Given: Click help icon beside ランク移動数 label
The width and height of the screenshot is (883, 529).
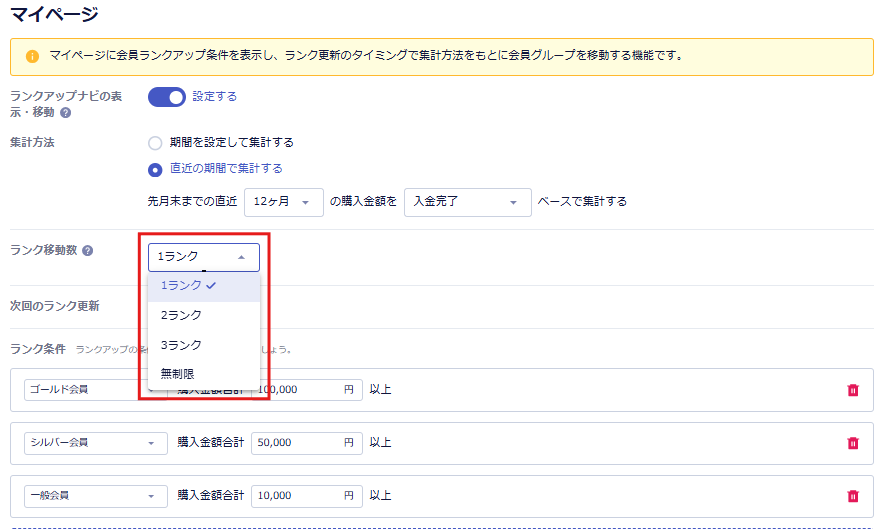Looking at the screenshot, I should (88, 250).
